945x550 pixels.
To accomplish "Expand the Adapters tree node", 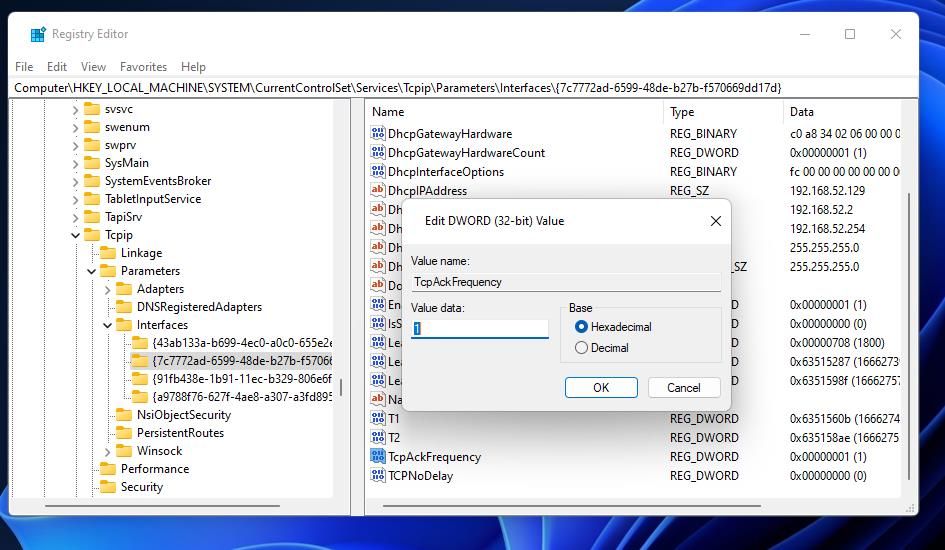I will [x=107, y=289].
